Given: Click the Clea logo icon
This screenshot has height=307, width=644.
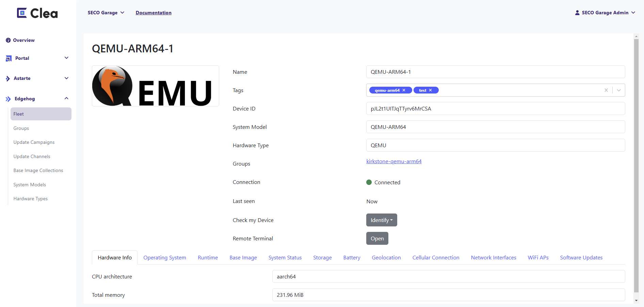Looking at the screenshot, I should (22, 13).
